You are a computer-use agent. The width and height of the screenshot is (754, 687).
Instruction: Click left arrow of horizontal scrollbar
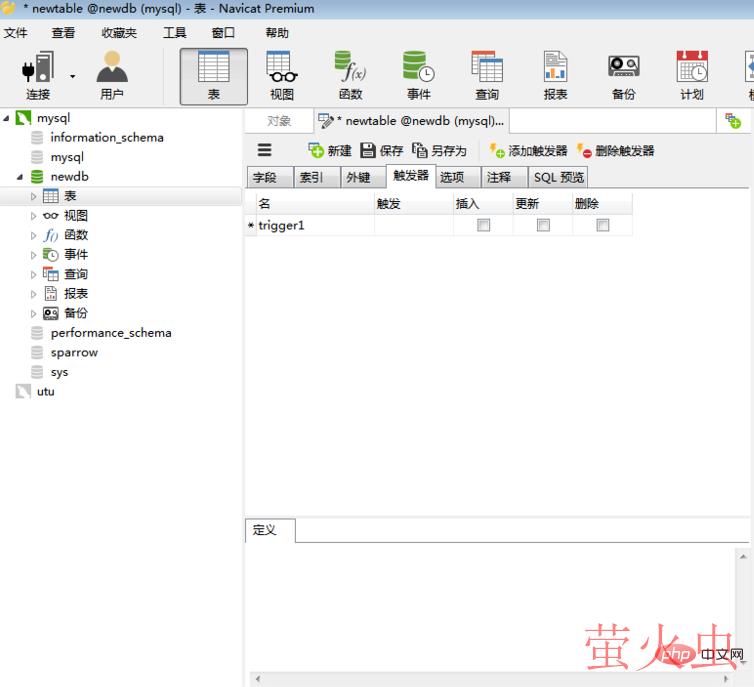pyautogui.click(x=258, y=679)
